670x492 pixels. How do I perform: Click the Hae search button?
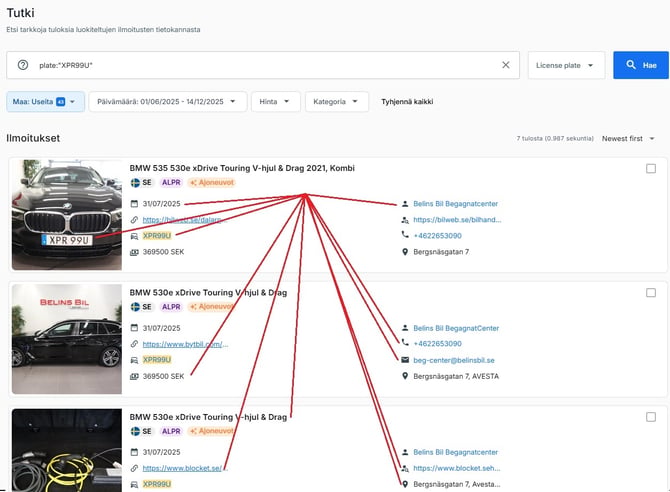tap(641, 65)
